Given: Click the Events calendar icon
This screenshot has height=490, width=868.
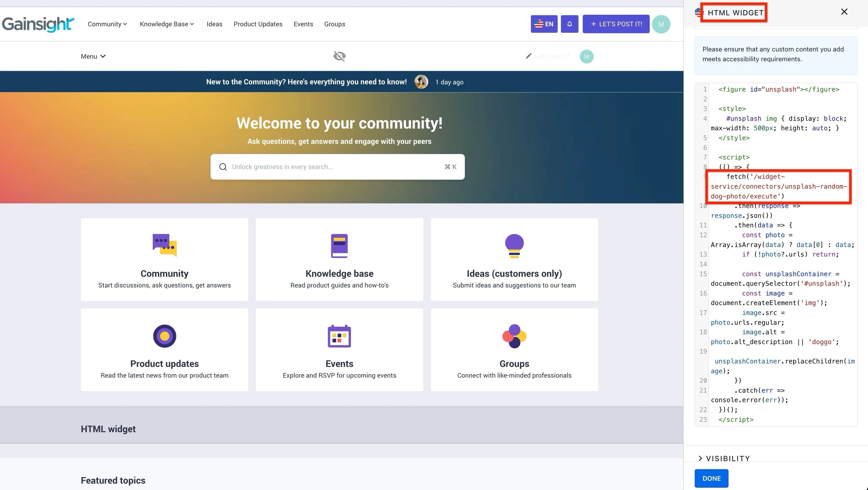Looking at the screenshot, I should coord(339,336).
